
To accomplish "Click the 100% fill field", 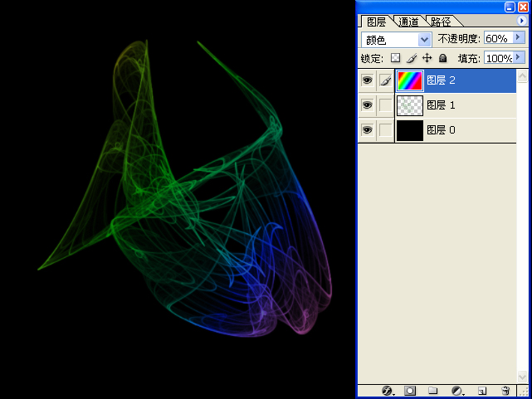I will tap(499, 58).
